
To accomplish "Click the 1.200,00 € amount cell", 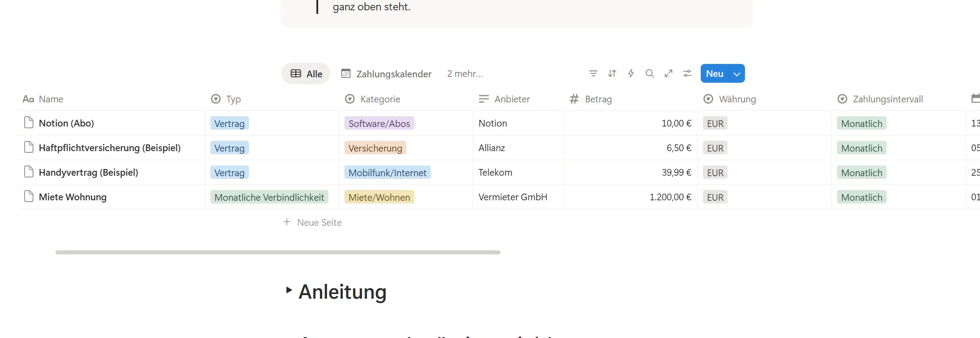I will 630,197.
